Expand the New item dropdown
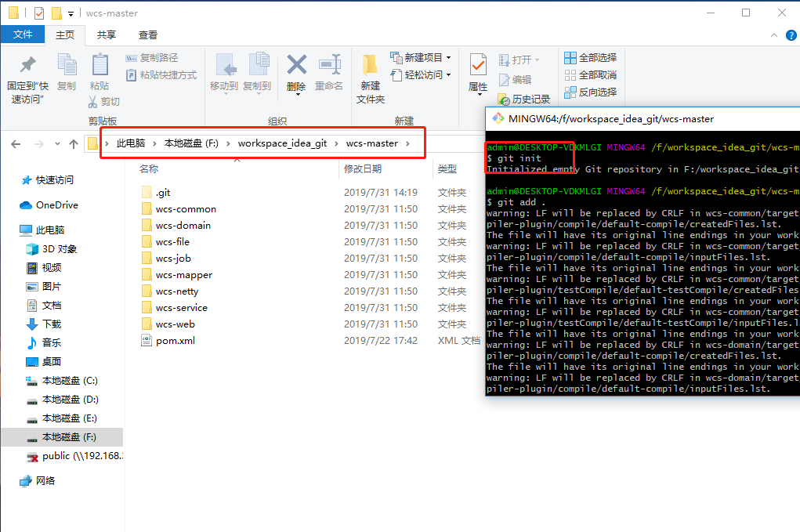The height and width of the screenshot is (532, 800). pyautogui.click(x=448, y=57)
